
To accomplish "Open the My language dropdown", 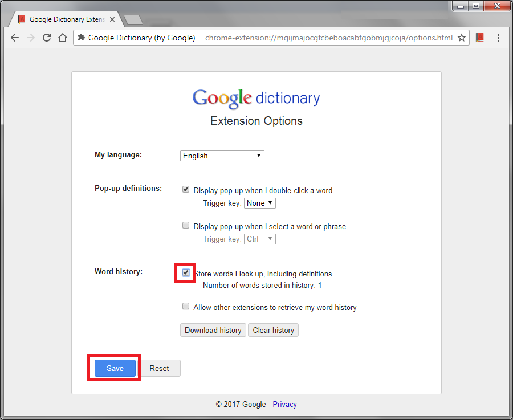I will click(222, 156).
